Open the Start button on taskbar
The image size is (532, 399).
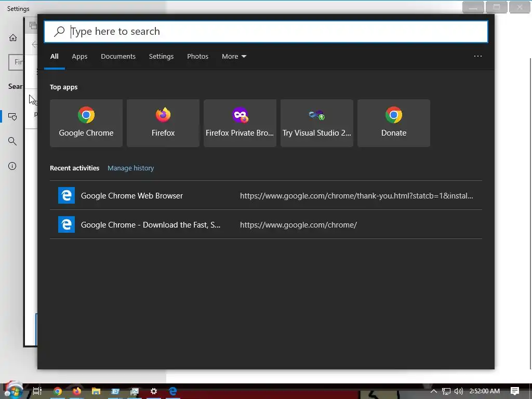pos(14,391)
